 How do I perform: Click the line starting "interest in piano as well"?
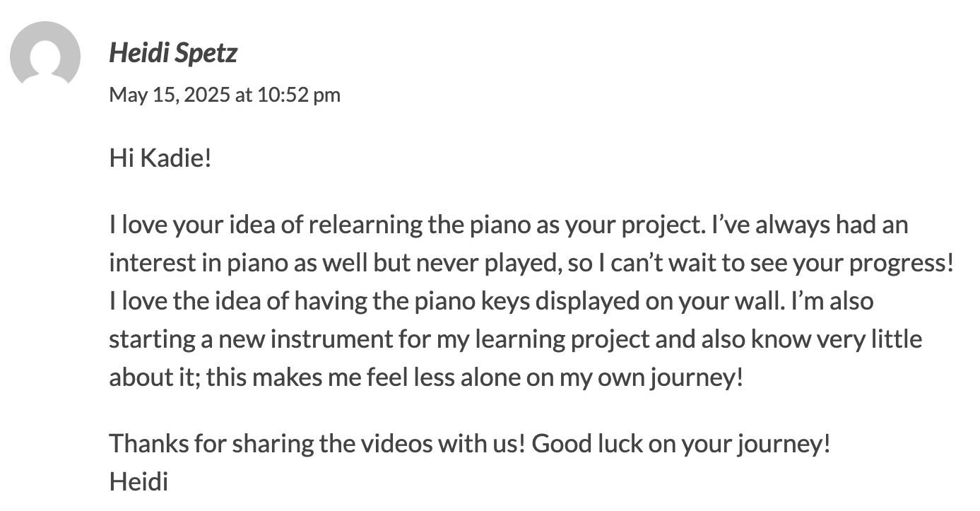[531, 264]
